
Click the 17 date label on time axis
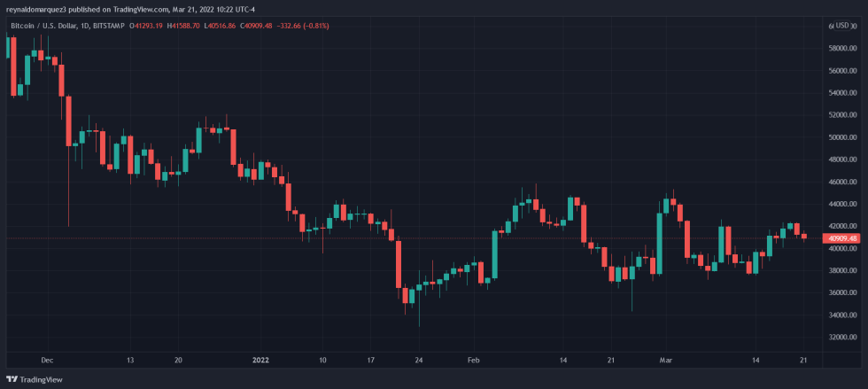point(370,360)
